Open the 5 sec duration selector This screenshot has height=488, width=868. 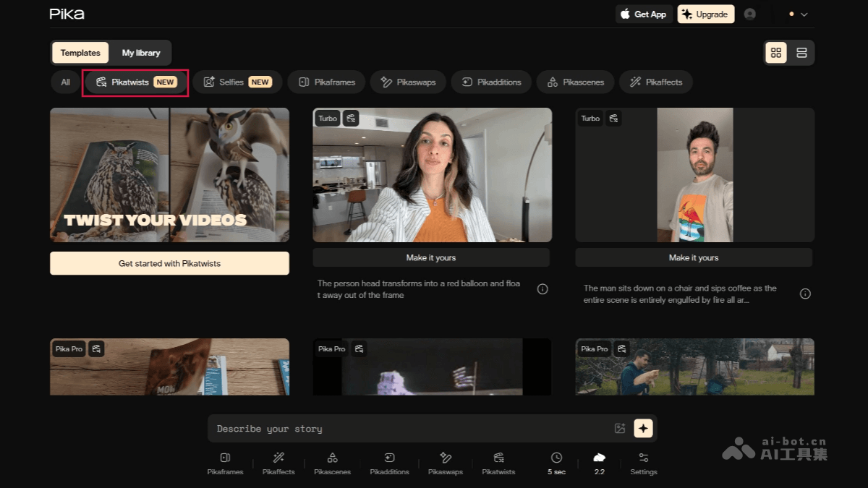pos(556,463)
